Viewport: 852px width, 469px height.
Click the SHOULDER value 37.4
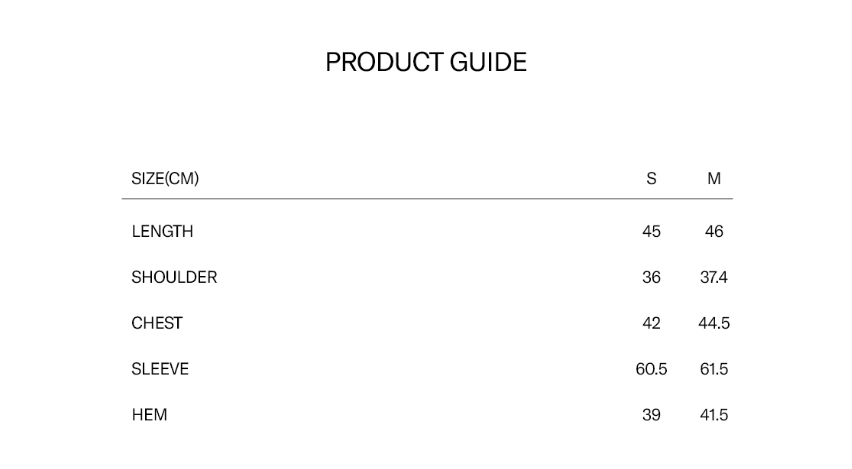(x=714, y=277)
